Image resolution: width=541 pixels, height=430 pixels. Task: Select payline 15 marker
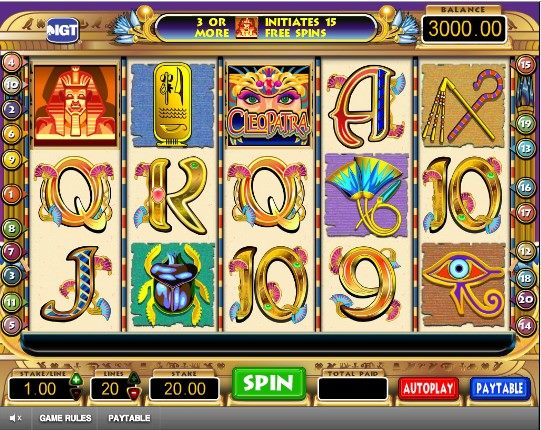pos(525,64)
